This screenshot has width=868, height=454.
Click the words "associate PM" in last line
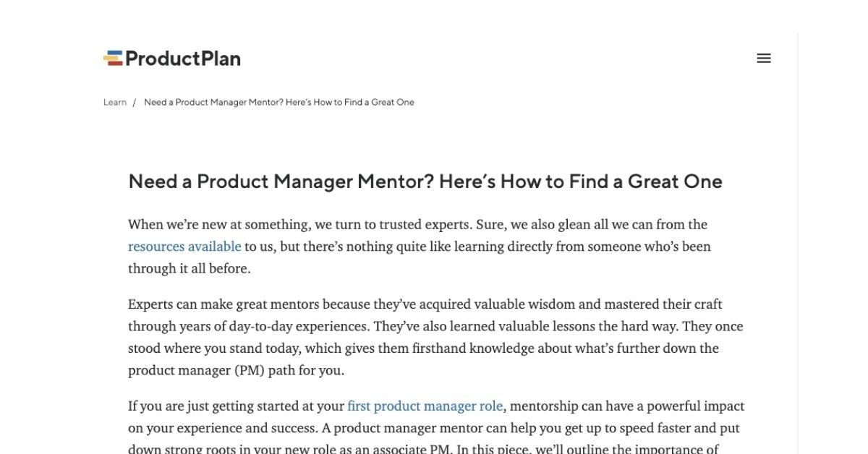[414, 449]
